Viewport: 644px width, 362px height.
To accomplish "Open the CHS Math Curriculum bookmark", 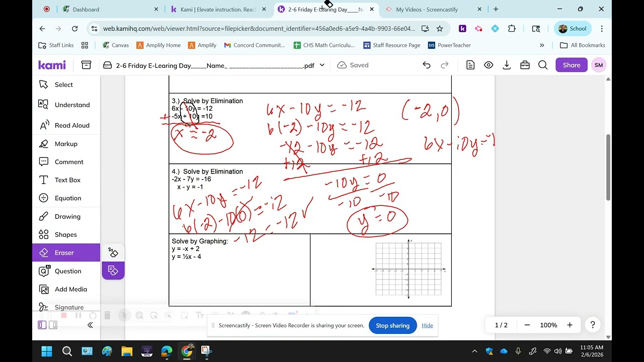I will pos(324,45).
